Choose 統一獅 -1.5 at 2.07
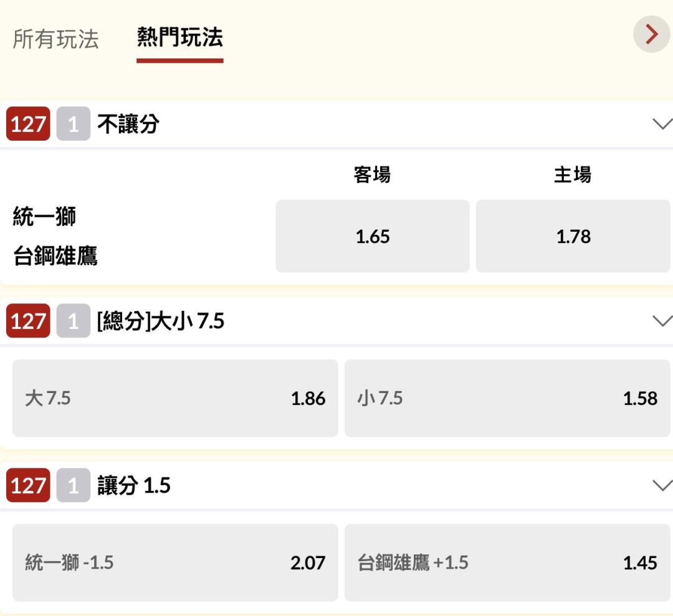Viewport: 673px width, 616px height. click(x=175, y=562)
